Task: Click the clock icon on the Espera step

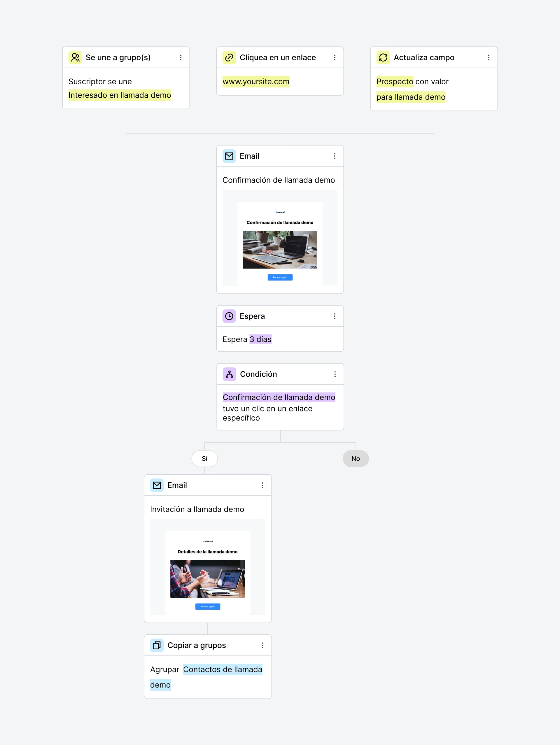Action: click(229, 316)
